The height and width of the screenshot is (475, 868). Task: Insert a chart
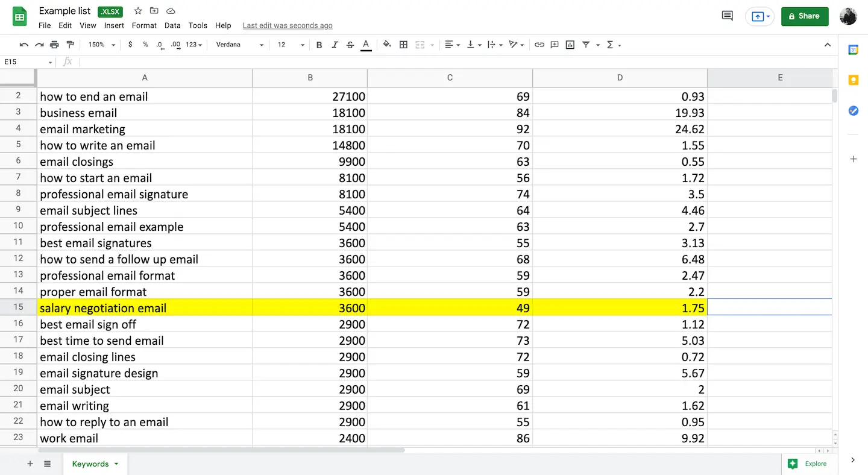point(570,44)
